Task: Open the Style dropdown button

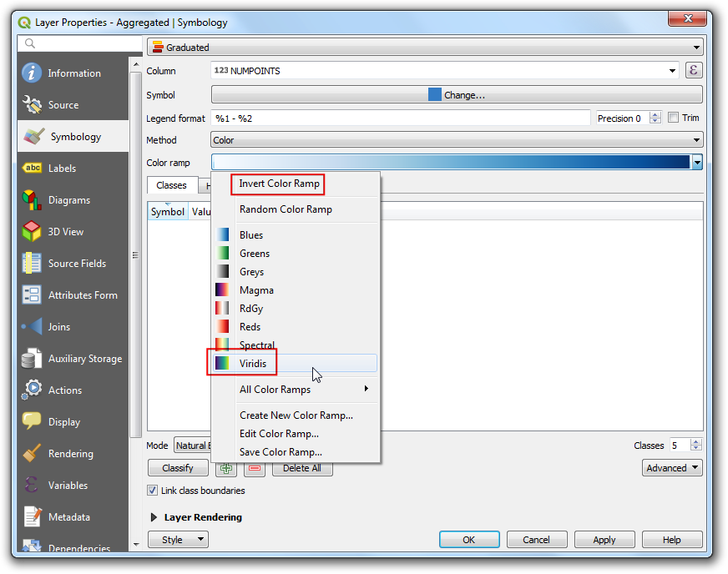Action: click(179, 539)
